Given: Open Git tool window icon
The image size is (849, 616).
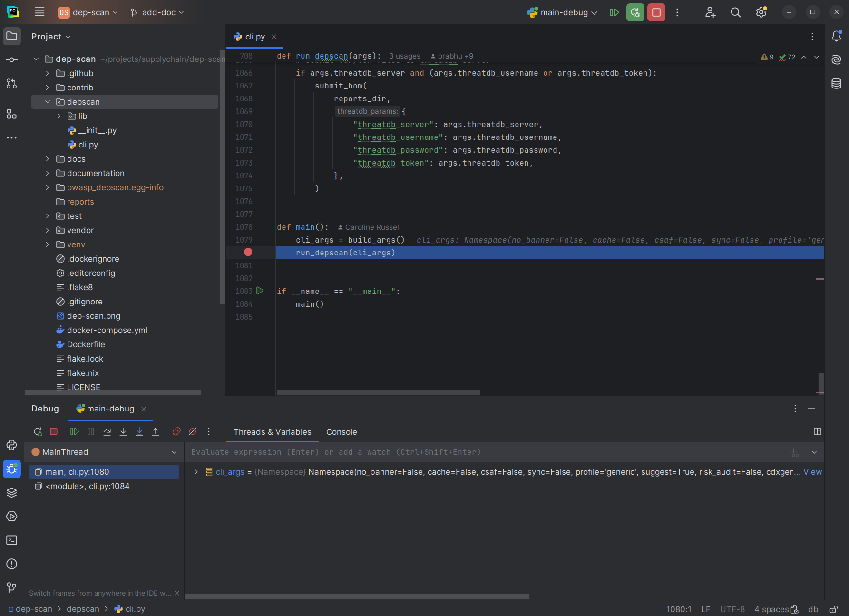Looking at the screenshot, I should point(12,588).
